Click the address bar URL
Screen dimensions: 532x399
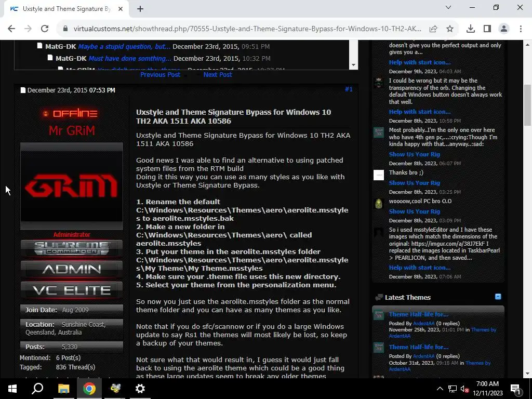click(247, 29)
